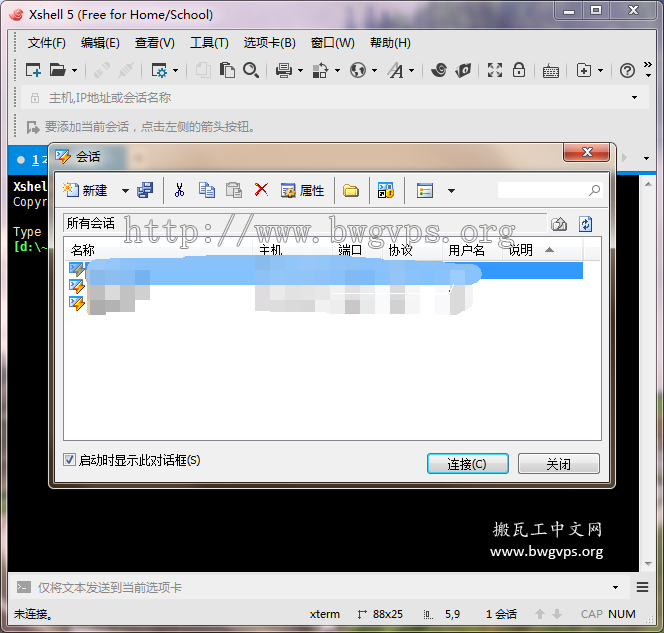Viewport: 664px width, 633px height.
Task: Open the 文件(F) menu
Action: pos(47,43)
